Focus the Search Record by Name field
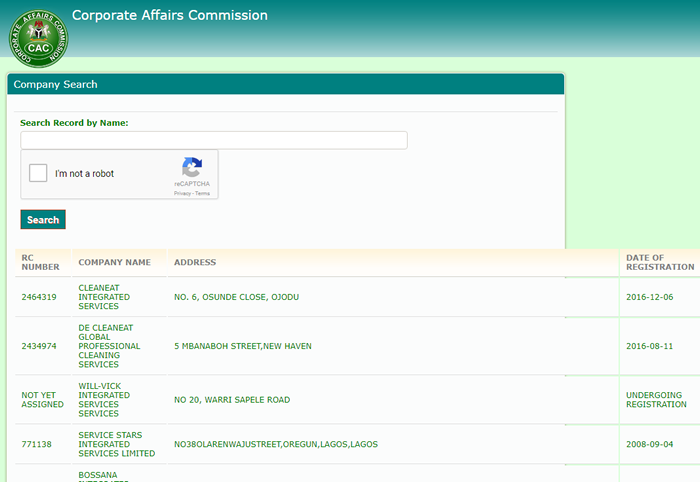700x482 pixels. pos(214,140)
